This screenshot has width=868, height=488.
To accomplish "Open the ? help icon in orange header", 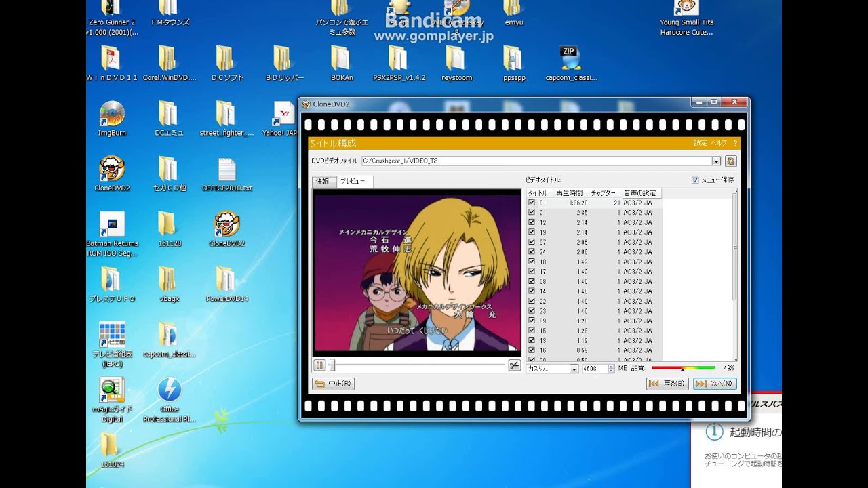I will pos(735,143).
